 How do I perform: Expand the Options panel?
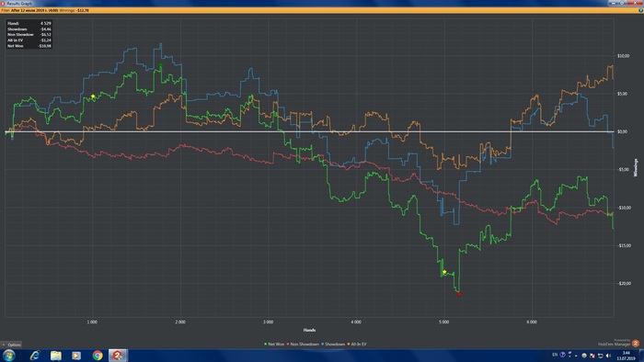(11, 345)
